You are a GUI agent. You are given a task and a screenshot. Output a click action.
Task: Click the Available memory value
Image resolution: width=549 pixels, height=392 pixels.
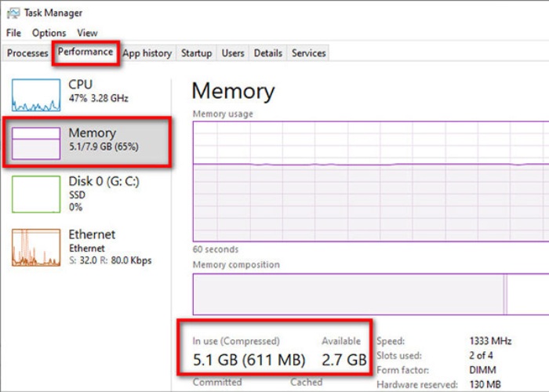344,361
